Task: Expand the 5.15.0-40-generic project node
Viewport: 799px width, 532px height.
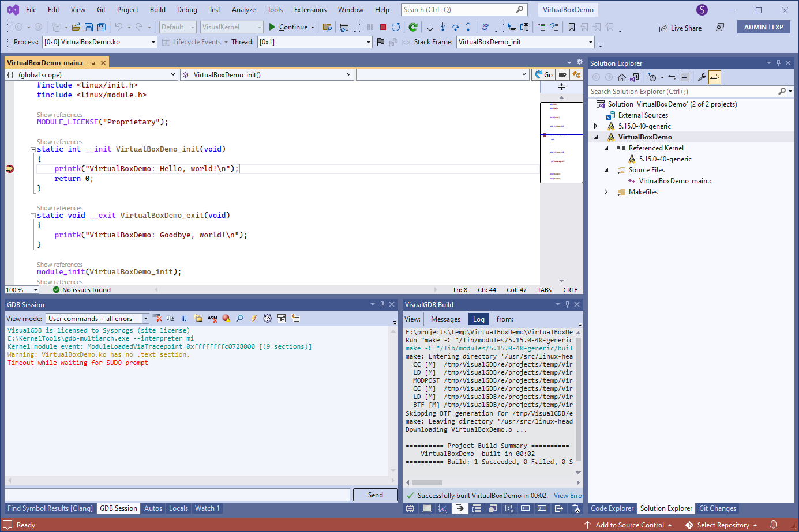Action: [596, 126]
